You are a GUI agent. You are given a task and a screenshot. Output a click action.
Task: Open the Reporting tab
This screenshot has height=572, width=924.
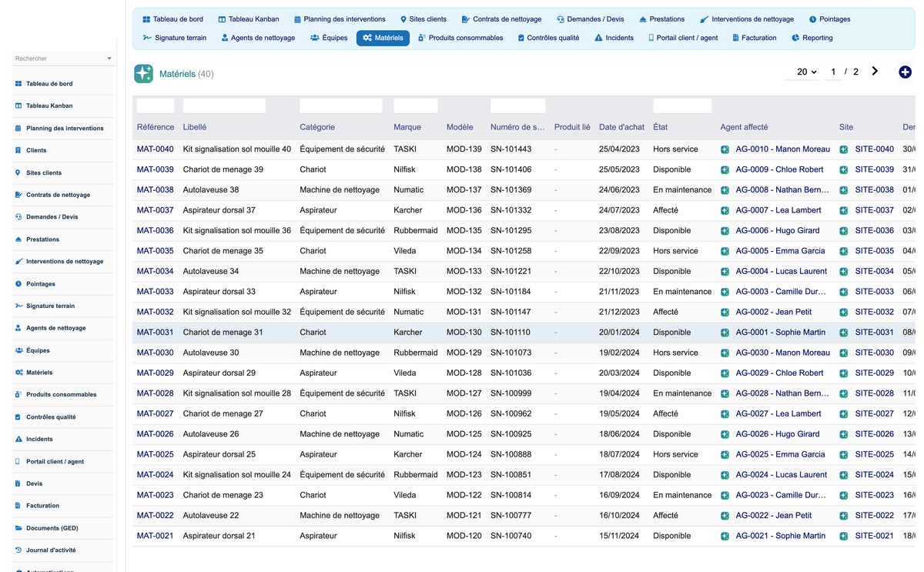click(x=812, y=38)
